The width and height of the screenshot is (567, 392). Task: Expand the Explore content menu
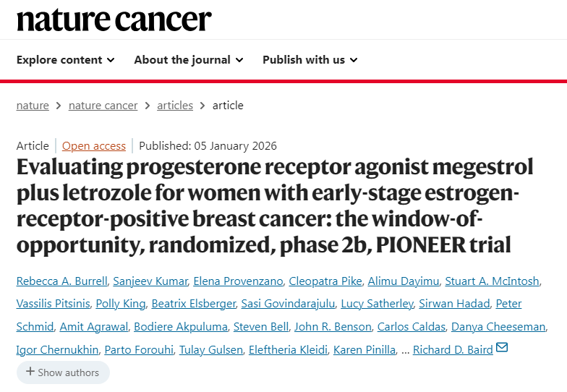point(65,60)
